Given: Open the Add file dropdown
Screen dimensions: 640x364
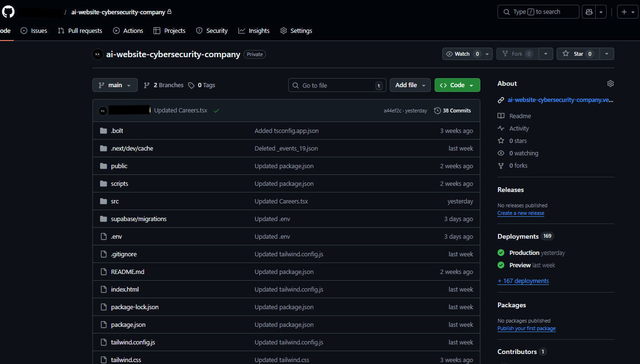Looking at the screenshot, I should pyautogui.click(x=410, y=85).
